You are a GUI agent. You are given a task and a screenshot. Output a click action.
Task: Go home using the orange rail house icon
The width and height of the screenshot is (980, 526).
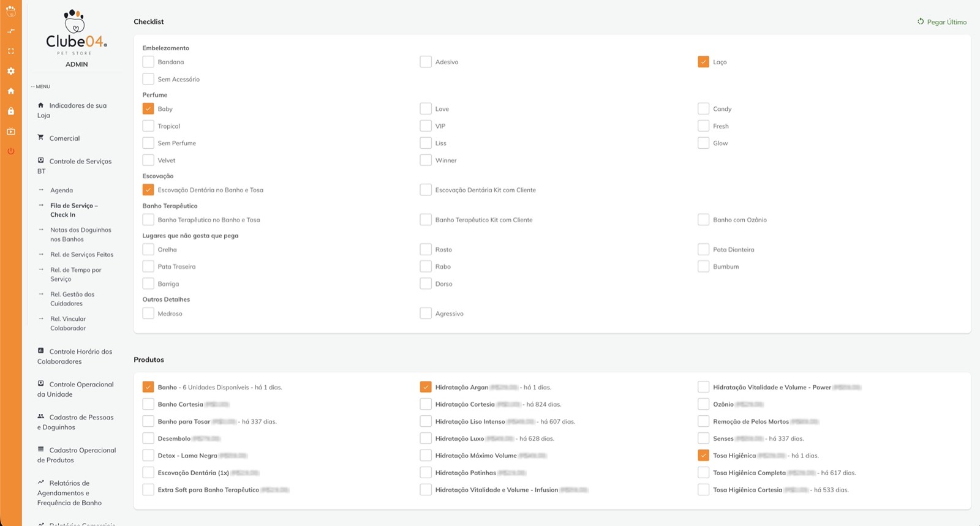click(10, 91)
